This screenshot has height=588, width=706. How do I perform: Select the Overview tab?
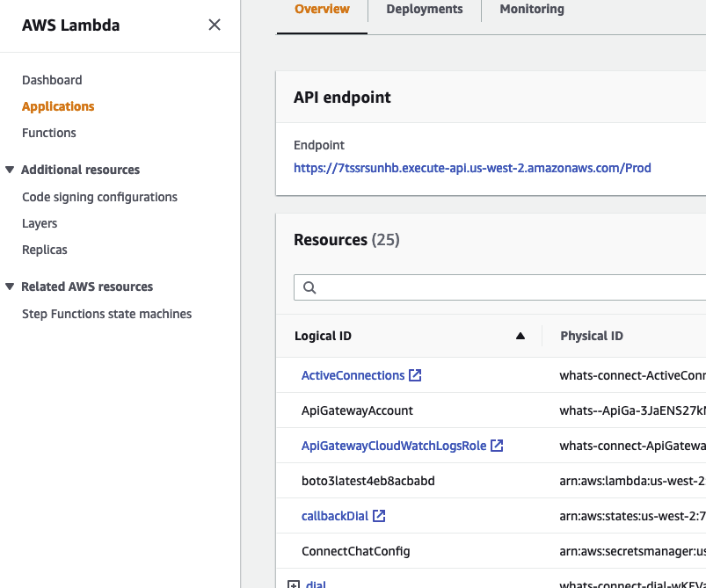click(x=322, y=10)
